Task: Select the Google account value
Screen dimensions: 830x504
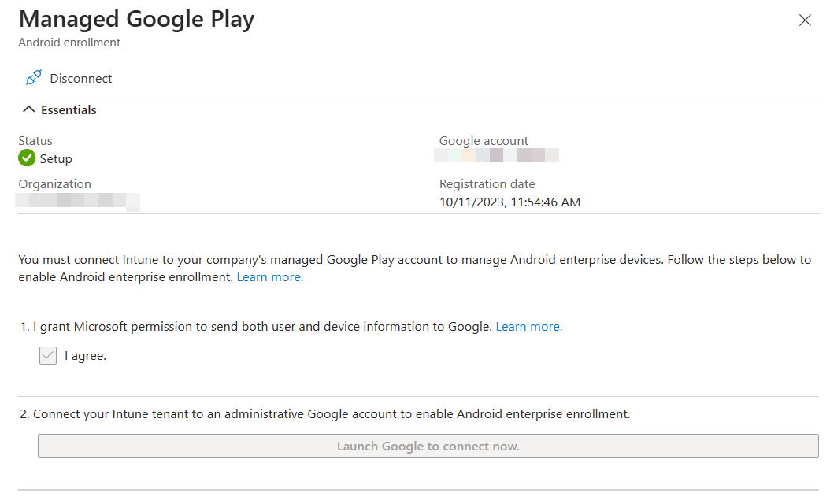Action: coord(497,154)
